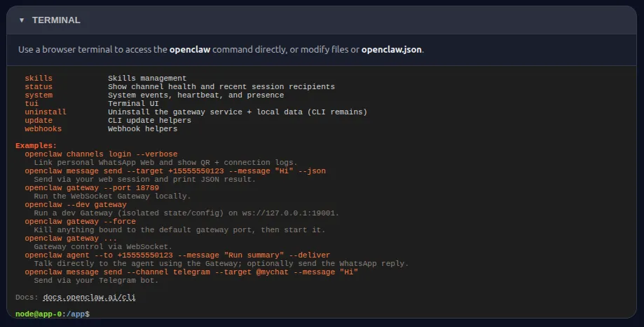Click the TERMINAL panel heading
Image resolution: width=644 pixels, height=327 pixels.
coord(56,20)
